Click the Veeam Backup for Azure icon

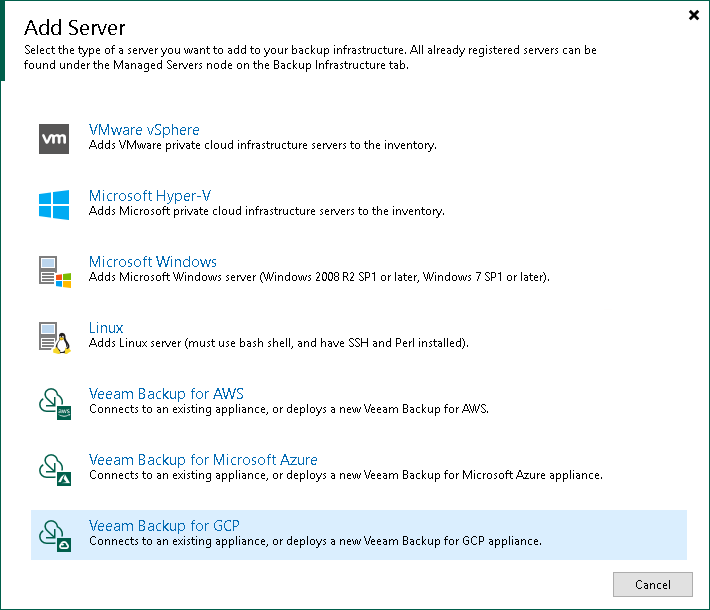55,470
